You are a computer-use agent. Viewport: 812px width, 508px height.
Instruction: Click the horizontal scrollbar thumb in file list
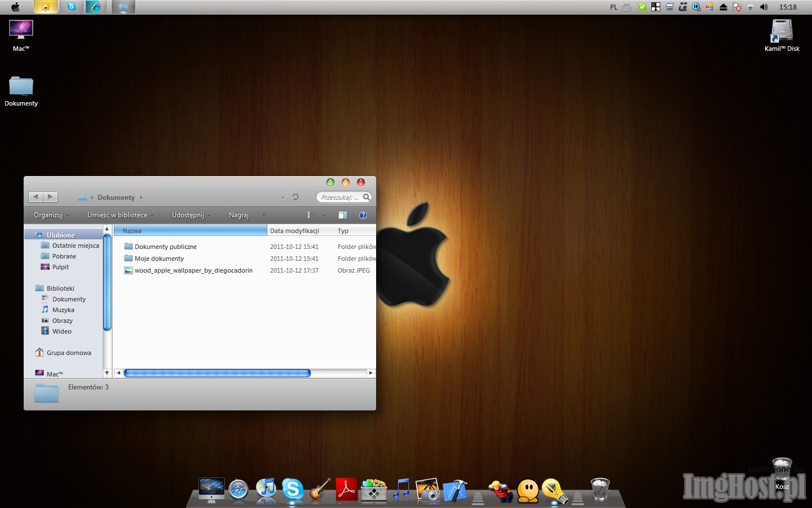[x=217, y=373]
